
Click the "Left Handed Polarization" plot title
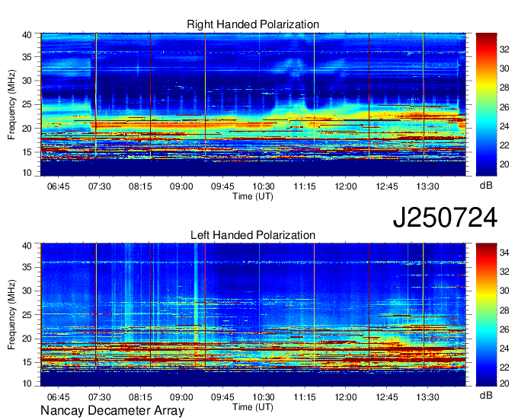coord(253,235)
